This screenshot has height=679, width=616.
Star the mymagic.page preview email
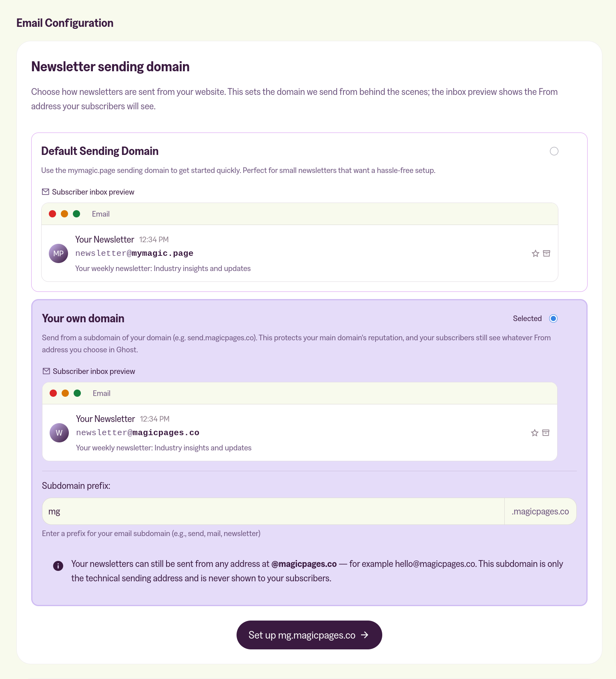[535, 253]
